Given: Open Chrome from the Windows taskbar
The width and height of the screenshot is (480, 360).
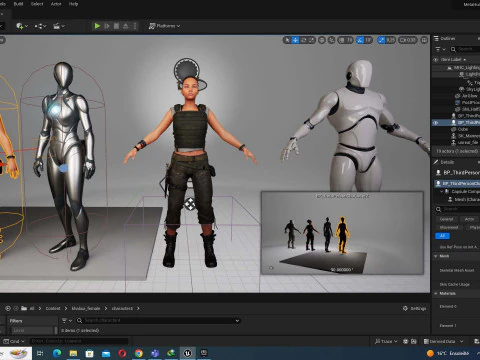Looking at the screenshot, I should (139, 353).
